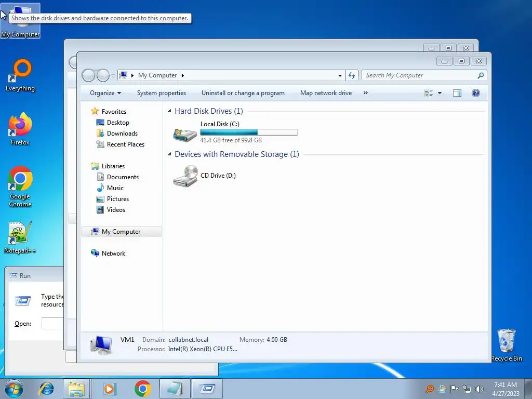Image resolution: width=532 pixels, height=399 pixels.
Task: Open the recent pages dropdown arrow
Action: (x=113, y=75)
